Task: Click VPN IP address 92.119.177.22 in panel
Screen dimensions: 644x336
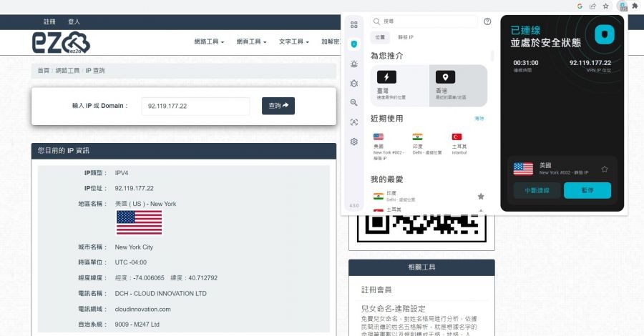Action: pyautogui.click(x=590, y=63)
